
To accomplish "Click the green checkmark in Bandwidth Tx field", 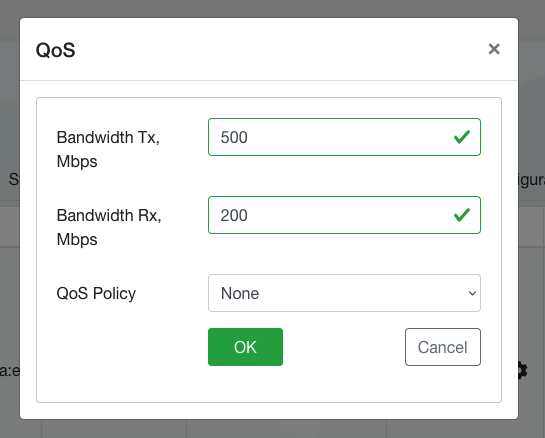I will tap(462, 137).
